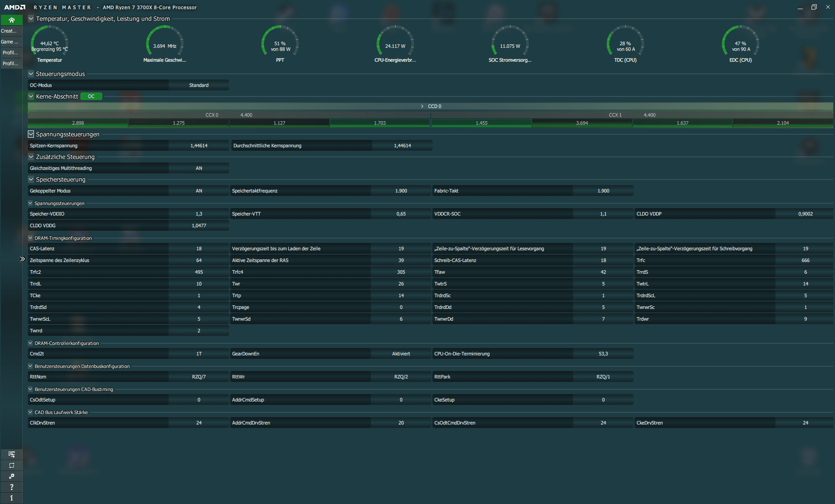Open the info 'i' icon in sidebar
The height and width of the screenshot is (504, 835).
11,498
